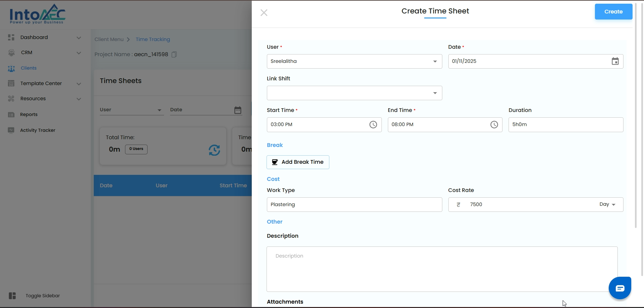Expand the User dropdown showing Sreelalitha
The image size is (644, 308).
pos(435,62)
